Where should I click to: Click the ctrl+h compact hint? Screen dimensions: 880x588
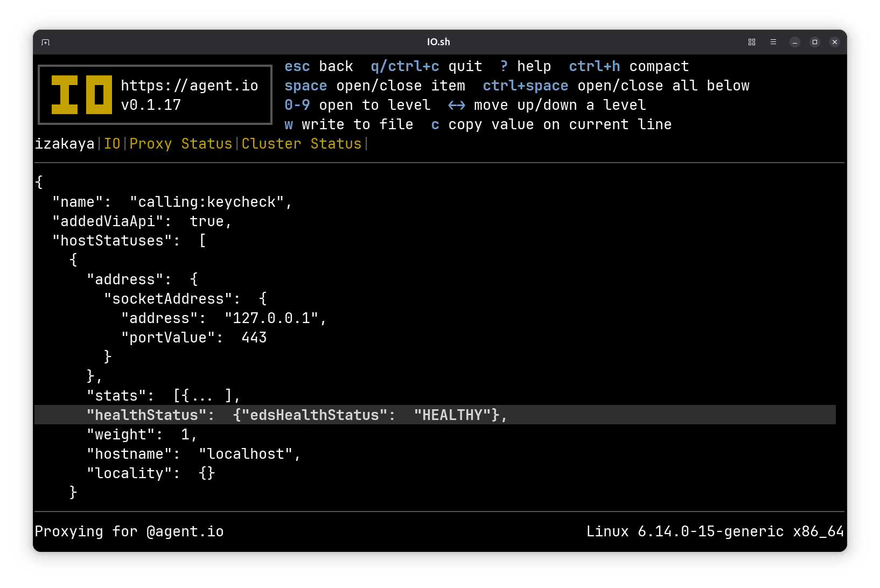(629, 66)
